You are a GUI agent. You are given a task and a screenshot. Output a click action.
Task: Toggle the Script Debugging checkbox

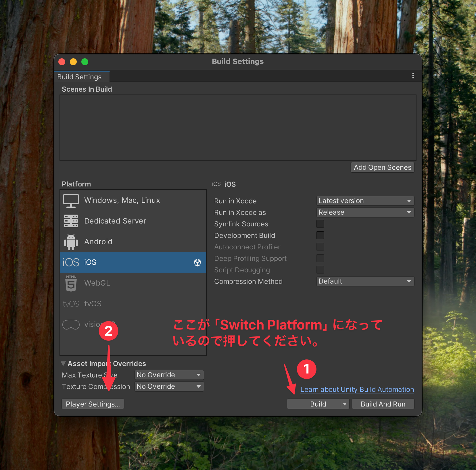pos(320,270)
